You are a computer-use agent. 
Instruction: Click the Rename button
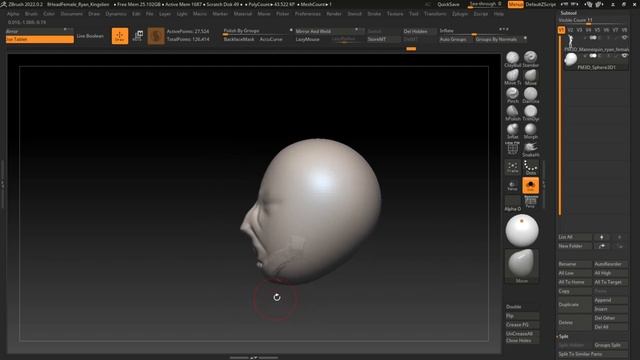(x=574, y=264)
